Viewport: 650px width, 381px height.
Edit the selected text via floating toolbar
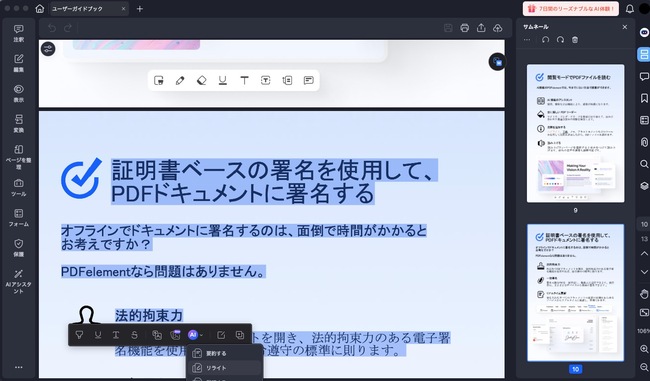221,335
